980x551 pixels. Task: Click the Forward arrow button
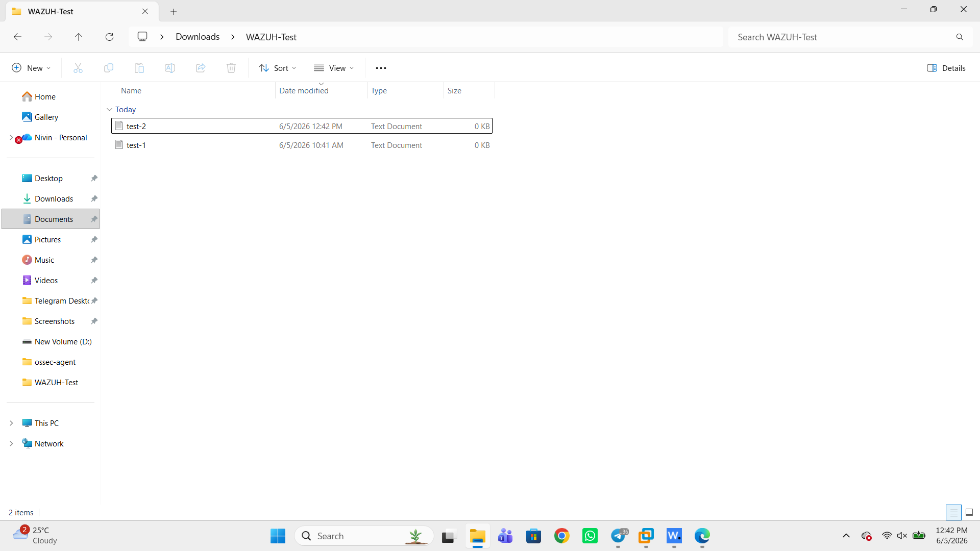click(48, 37)
